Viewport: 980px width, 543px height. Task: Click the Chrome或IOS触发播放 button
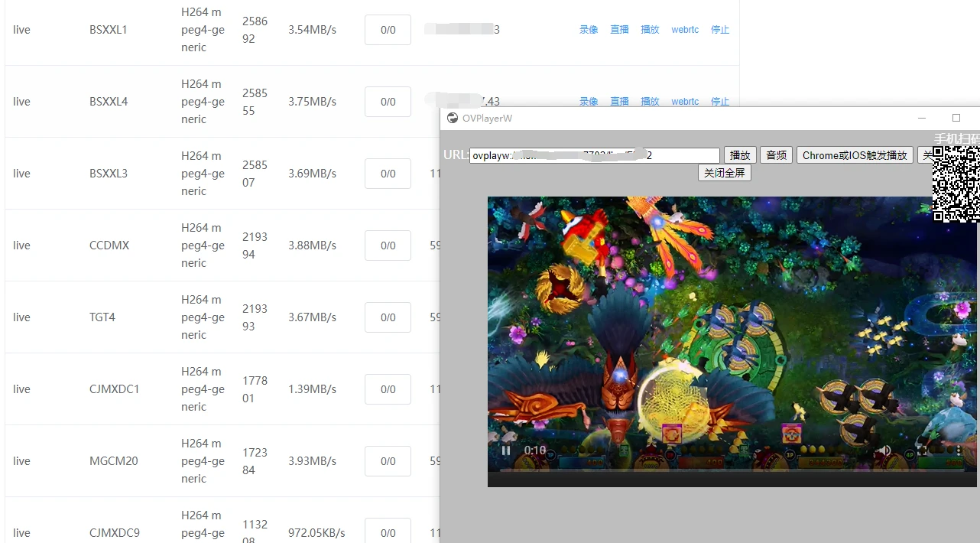(855, 155)
